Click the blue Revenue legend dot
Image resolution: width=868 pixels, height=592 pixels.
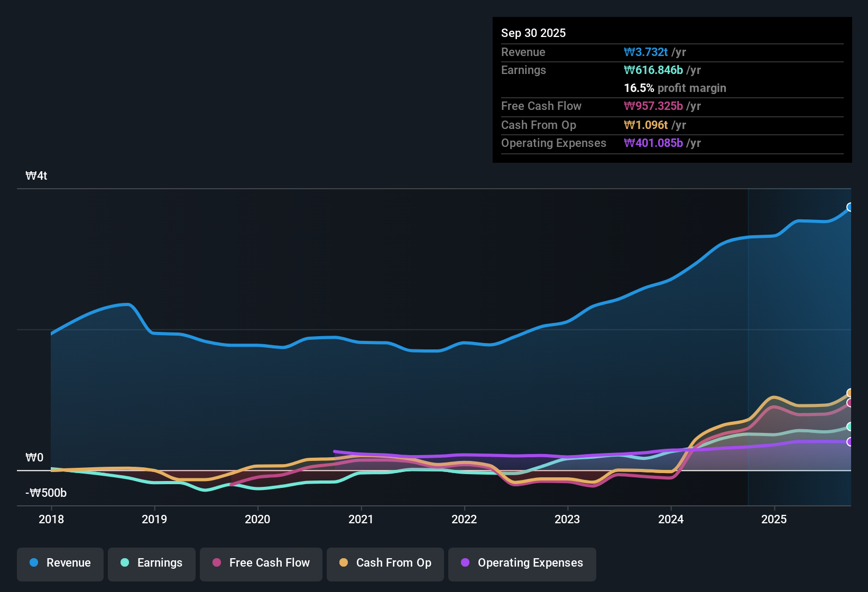click(33, 563)
